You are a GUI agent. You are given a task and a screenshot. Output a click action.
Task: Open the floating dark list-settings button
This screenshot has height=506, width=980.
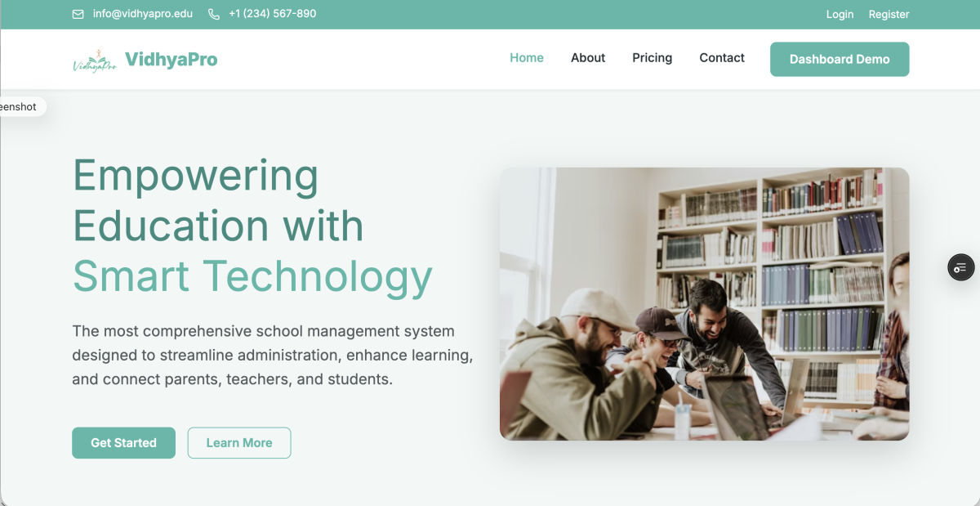[x=960, y=267]
